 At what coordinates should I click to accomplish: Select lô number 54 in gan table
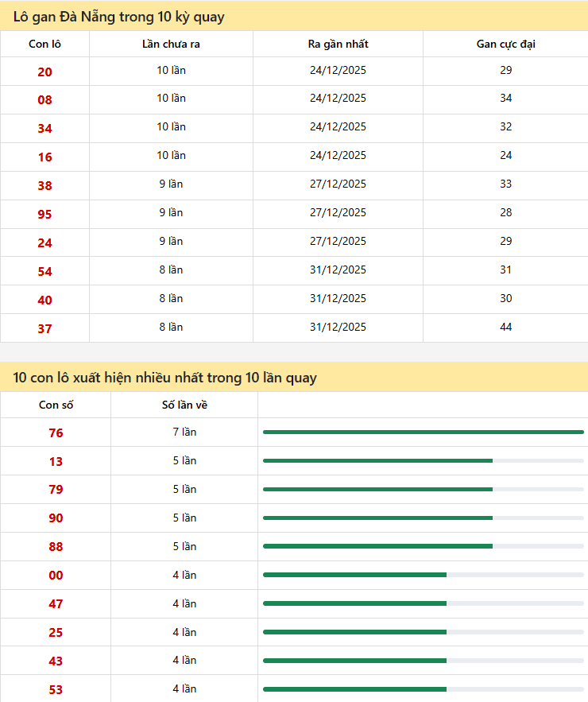click(x=44, y=272)
